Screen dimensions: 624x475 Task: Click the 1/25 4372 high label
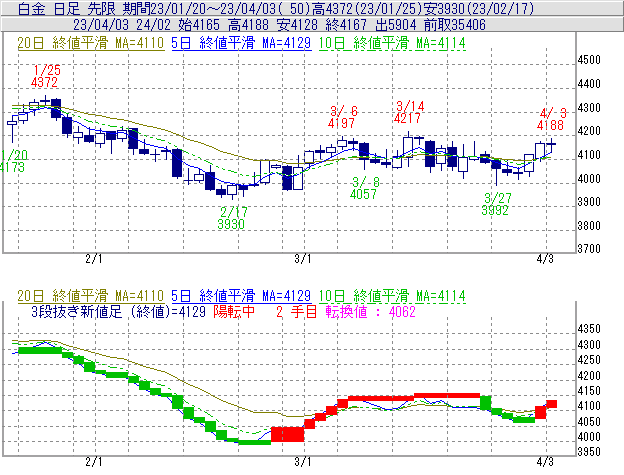[45, 76]
